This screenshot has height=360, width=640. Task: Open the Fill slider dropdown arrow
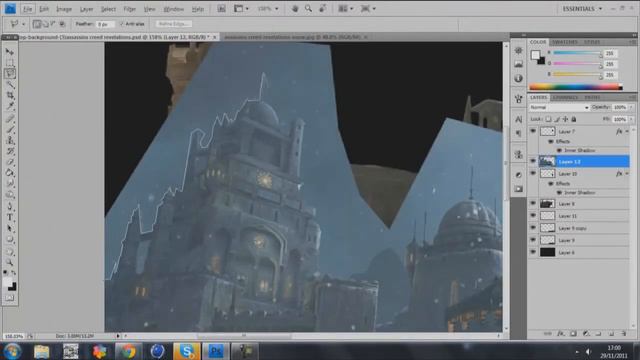click(x=631, y=119)
